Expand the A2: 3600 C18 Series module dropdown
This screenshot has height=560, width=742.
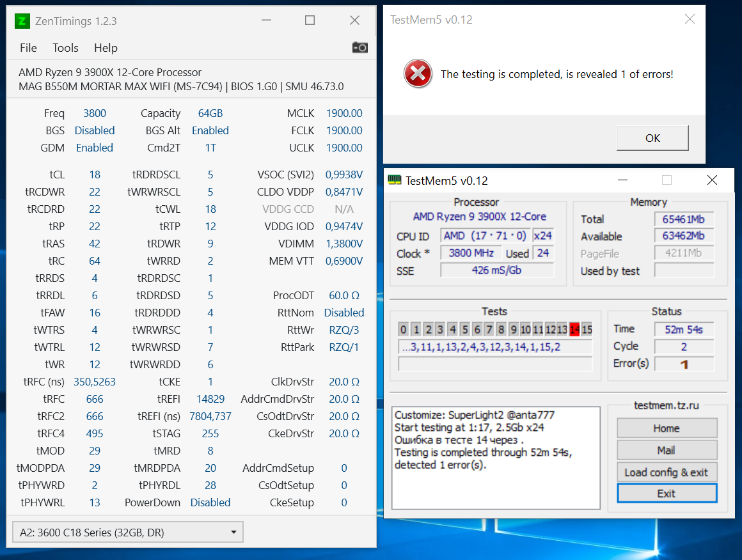[x=128, y=532]
